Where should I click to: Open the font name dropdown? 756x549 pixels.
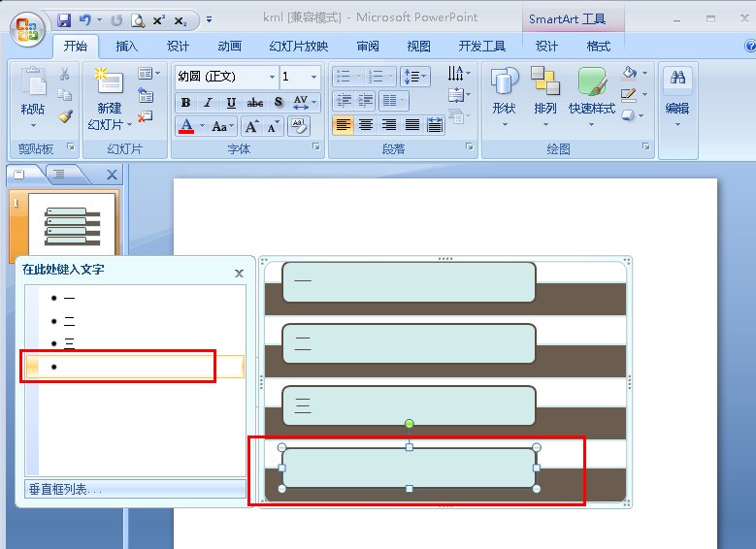272,77
